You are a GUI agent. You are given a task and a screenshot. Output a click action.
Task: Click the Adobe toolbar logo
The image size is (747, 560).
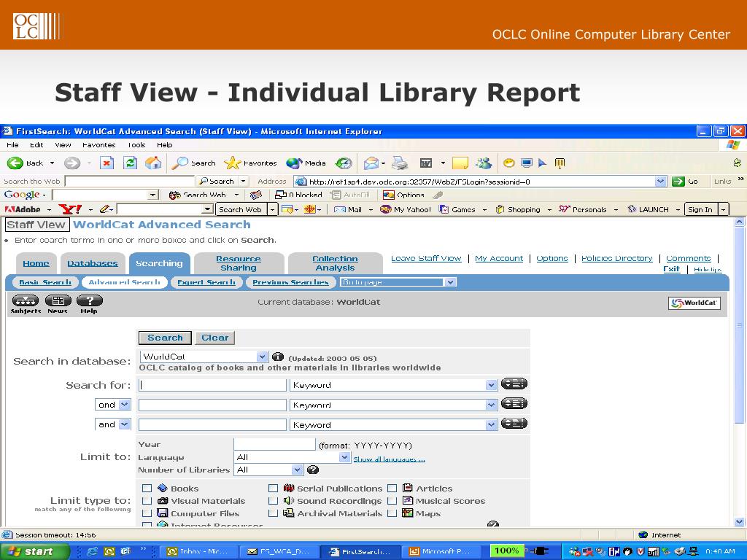coord(23,209)
